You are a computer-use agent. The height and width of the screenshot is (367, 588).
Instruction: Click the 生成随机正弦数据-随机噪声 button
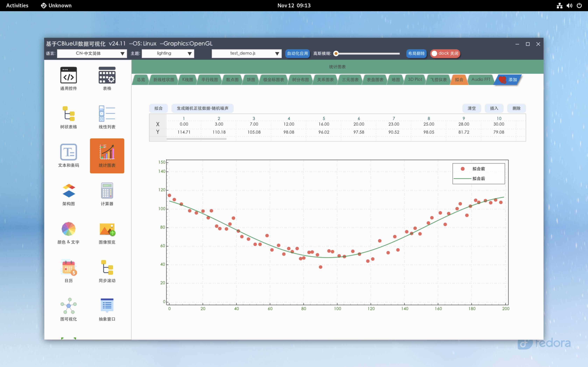click(x=202, y=108)
